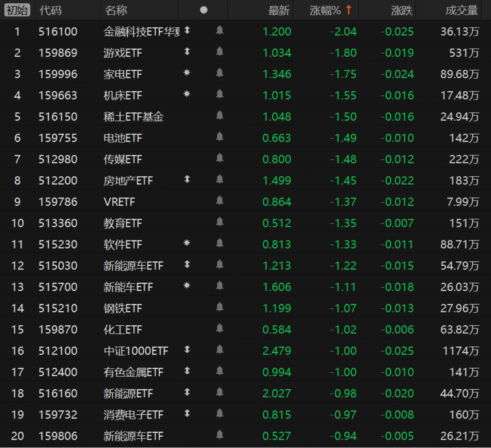This screenshot has height=448, width=491.
Task: Click the up-down arrow icon for 金融科技ETF
Action: (187, 30)
